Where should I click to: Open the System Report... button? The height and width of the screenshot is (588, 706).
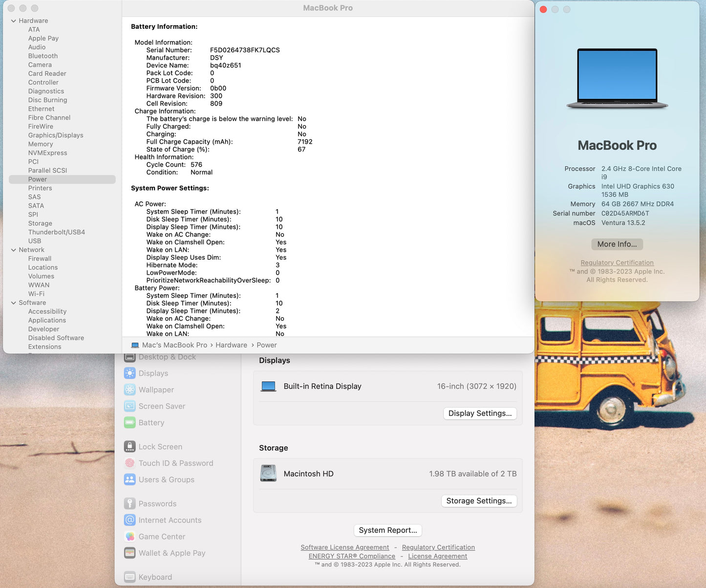click(387, 530)
